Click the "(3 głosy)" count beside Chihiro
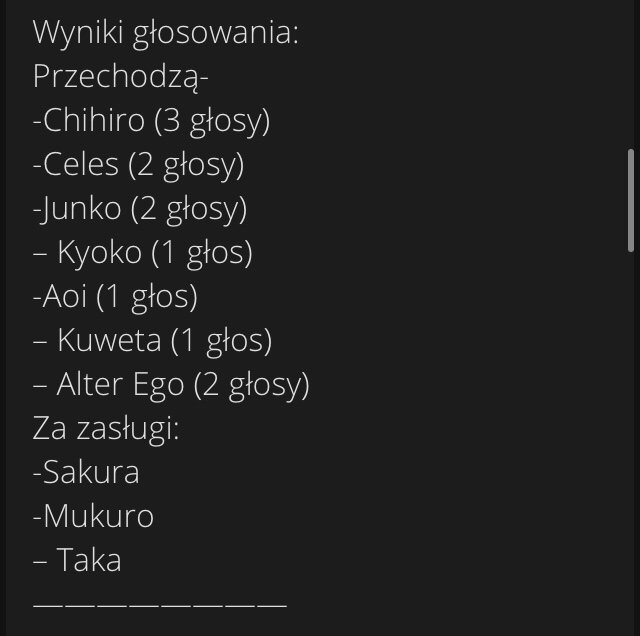This screenshot has width=640, height=636. 212,121
